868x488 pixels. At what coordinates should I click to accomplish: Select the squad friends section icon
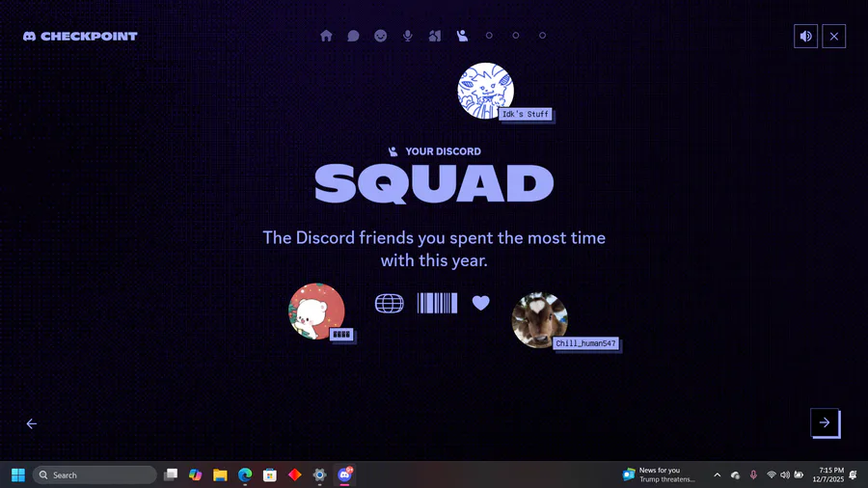[x=462, y=36]
